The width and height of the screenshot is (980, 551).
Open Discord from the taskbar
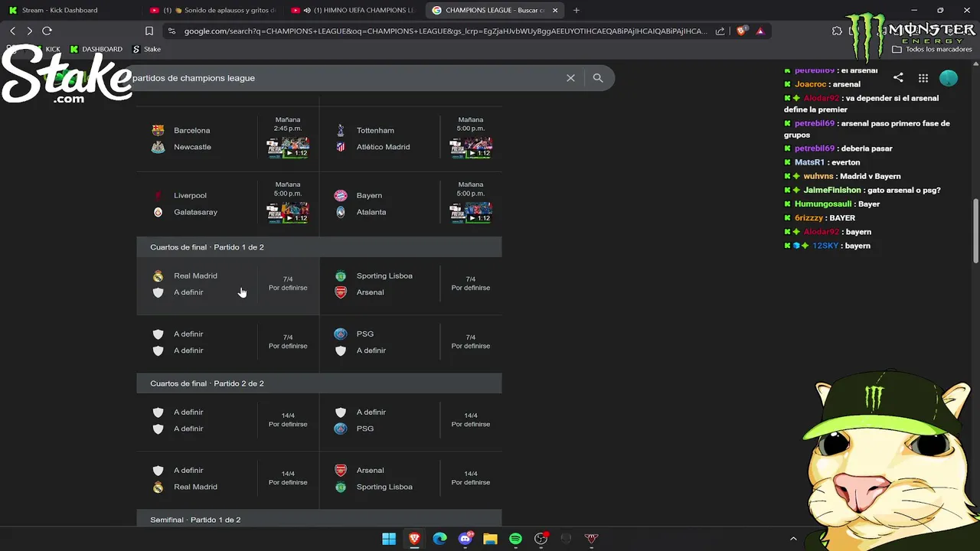465,539
